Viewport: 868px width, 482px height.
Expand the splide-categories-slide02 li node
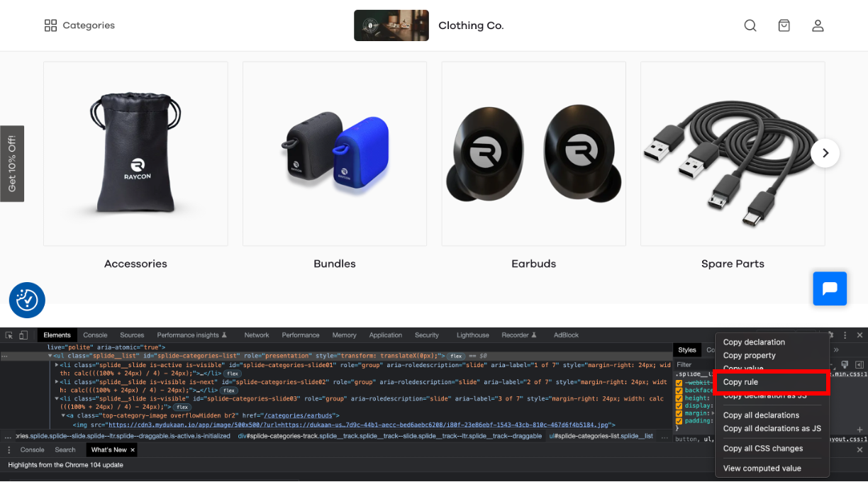[57, 381]
